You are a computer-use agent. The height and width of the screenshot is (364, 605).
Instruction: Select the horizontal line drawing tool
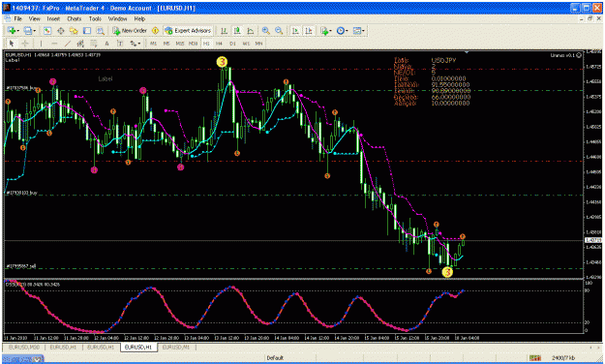click(54, 44)
